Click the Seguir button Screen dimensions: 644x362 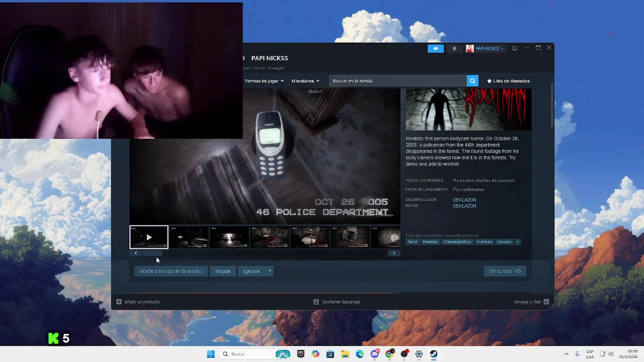click(223, 271)
